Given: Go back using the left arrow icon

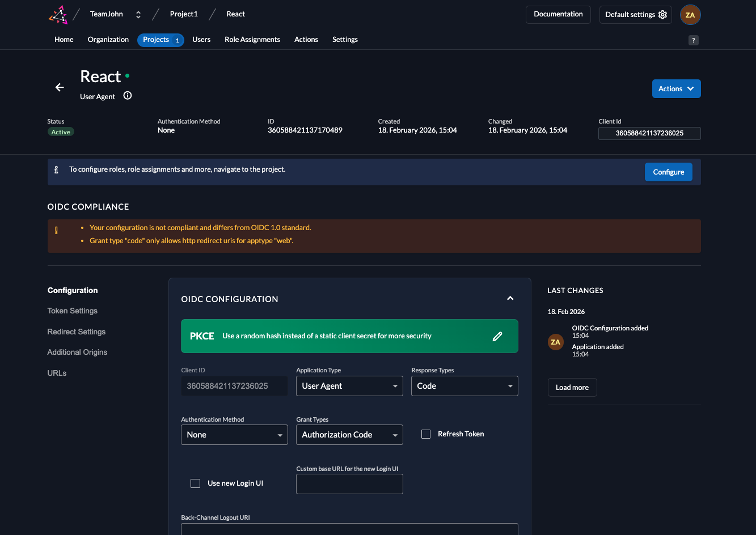Looking at the screenshot, I should [x=60, y=87].
